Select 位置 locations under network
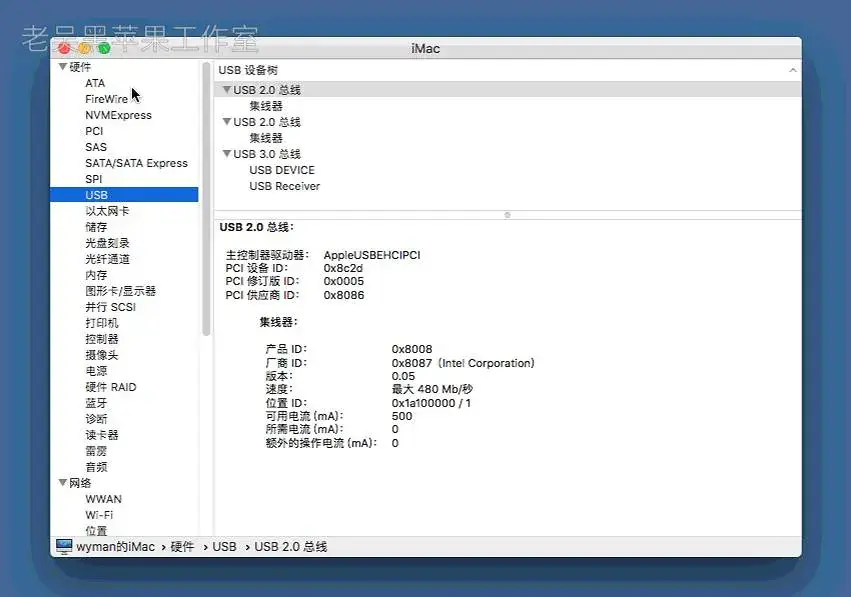The height and width of the screenshot is (597, 851). click(96, 530)
